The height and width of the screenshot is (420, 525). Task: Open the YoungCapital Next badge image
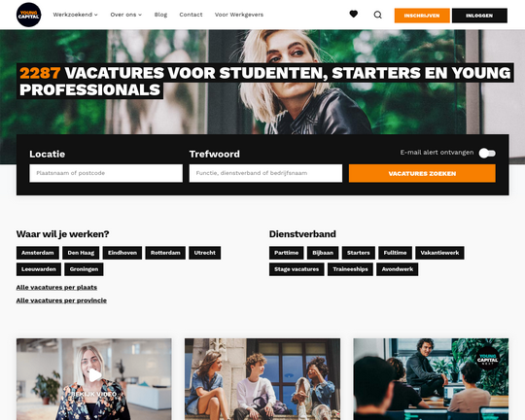(487, 359)
